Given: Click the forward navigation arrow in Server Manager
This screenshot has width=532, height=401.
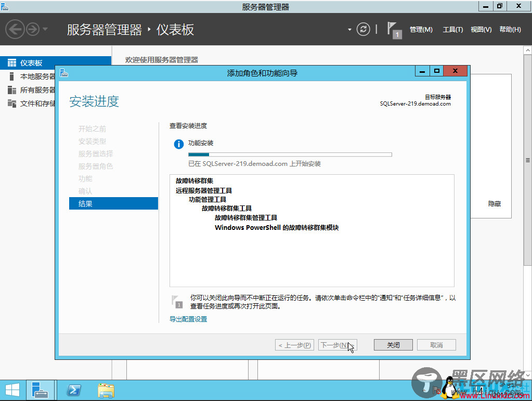Looking at the screenshot, I should (x=33, y=30).
